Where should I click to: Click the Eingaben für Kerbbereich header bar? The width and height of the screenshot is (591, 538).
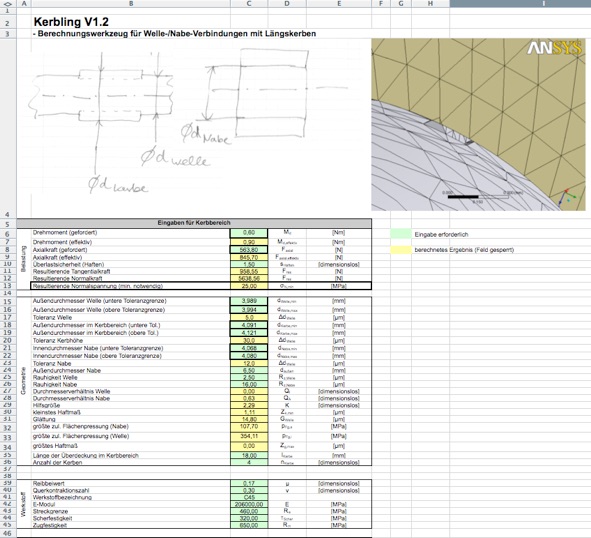(x=194, y=223)
